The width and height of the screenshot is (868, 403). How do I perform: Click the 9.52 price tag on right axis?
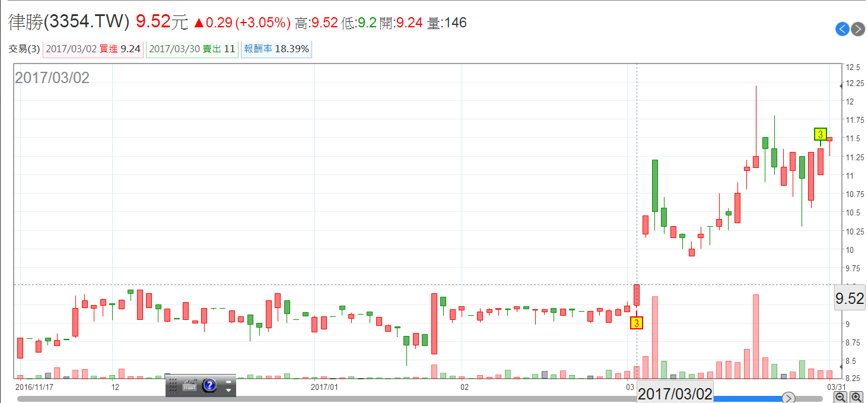[x=850, y=299]
